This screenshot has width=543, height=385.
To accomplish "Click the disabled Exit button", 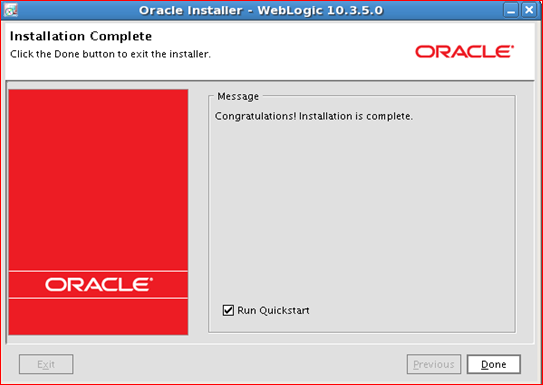I will [x=46, y=364].
